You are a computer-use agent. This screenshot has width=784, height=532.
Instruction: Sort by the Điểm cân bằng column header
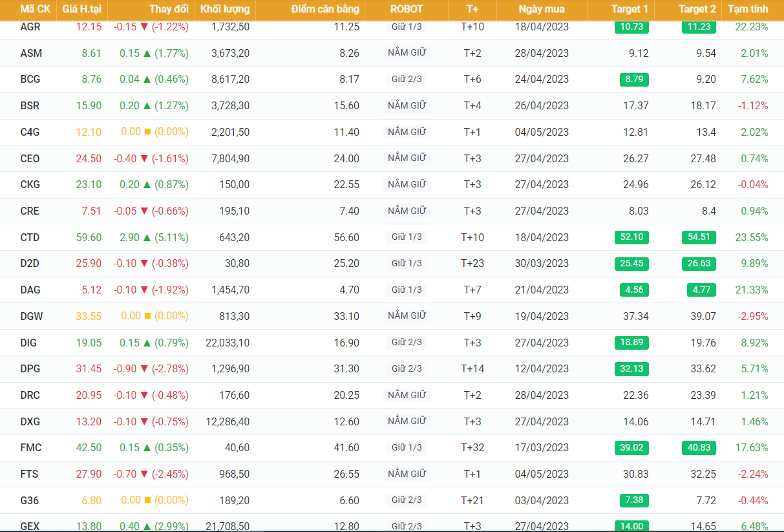click(325, 9)
